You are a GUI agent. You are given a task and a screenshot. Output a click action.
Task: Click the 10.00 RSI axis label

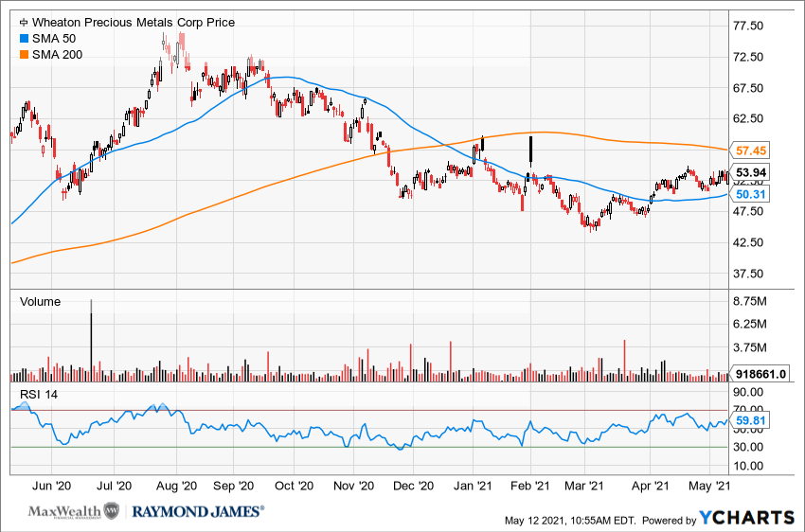(x=748, y=467)
